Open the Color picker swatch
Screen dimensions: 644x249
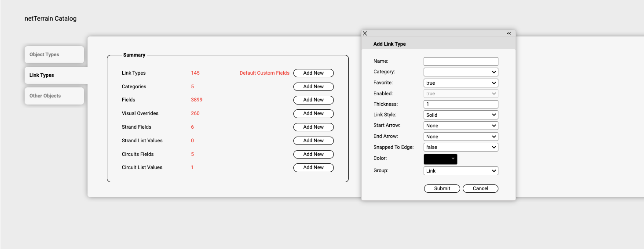pyautogui.click(x=440, y=159)
